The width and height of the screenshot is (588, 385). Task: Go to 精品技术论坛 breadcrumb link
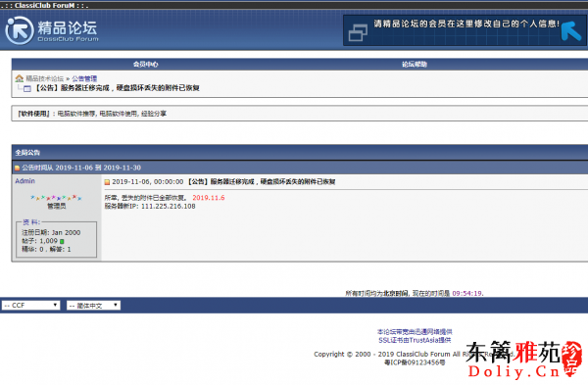[x=45, y=78]
